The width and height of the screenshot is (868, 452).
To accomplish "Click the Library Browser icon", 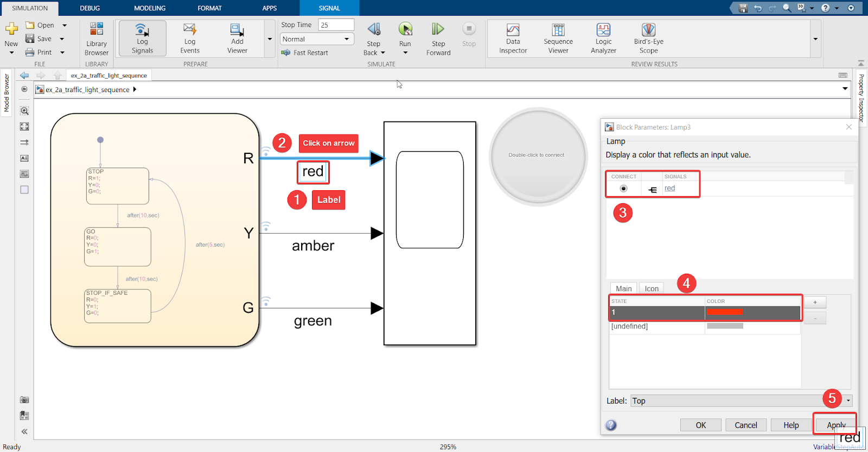I will (x=97, y=38).
